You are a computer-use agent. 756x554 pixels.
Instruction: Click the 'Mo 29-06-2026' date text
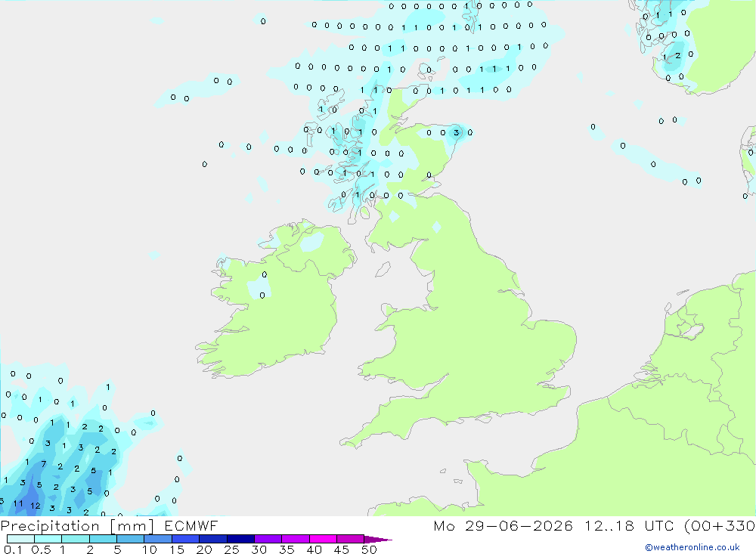click(503, 526)
